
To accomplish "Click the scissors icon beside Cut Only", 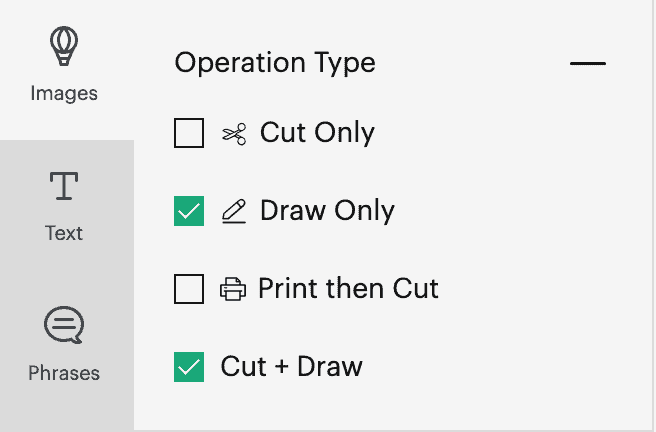I will (234, 134).
